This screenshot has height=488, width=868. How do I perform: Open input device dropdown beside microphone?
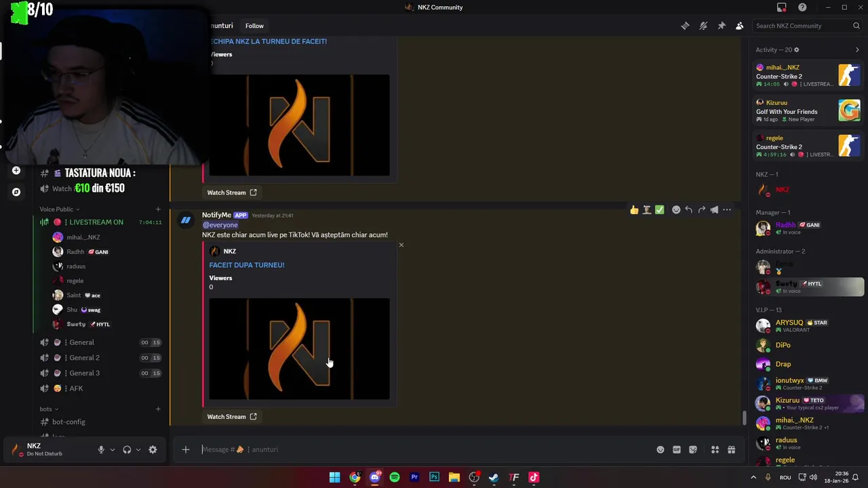pyautogui.click(x=113, y=449)
